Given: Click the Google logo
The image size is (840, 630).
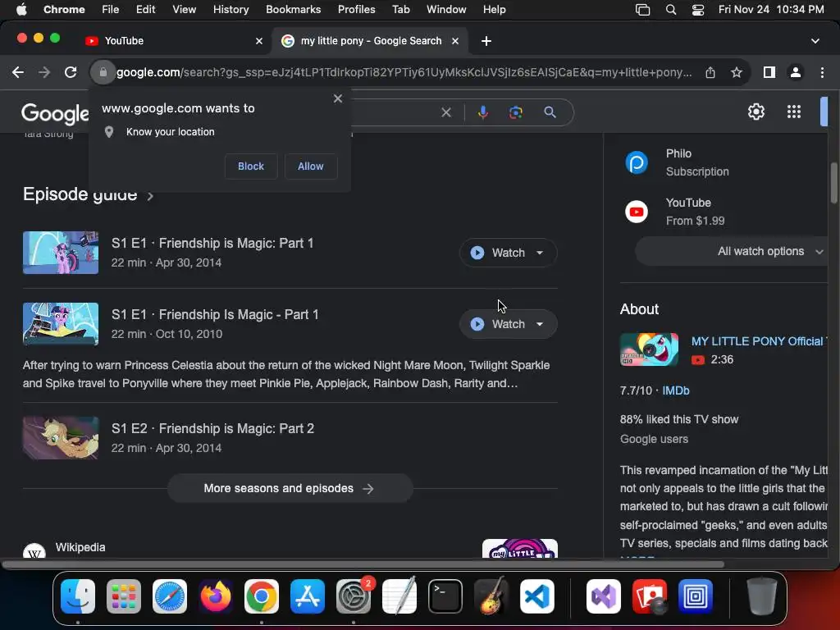Looking at the screenshot, I should pos(55,113).
